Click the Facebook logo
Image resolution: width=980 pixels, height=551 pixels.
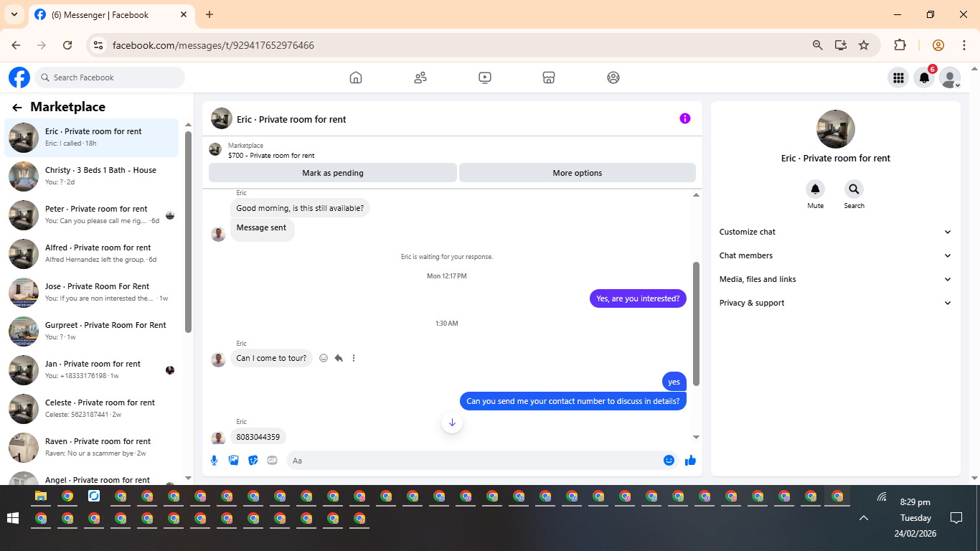coord(19,77)
